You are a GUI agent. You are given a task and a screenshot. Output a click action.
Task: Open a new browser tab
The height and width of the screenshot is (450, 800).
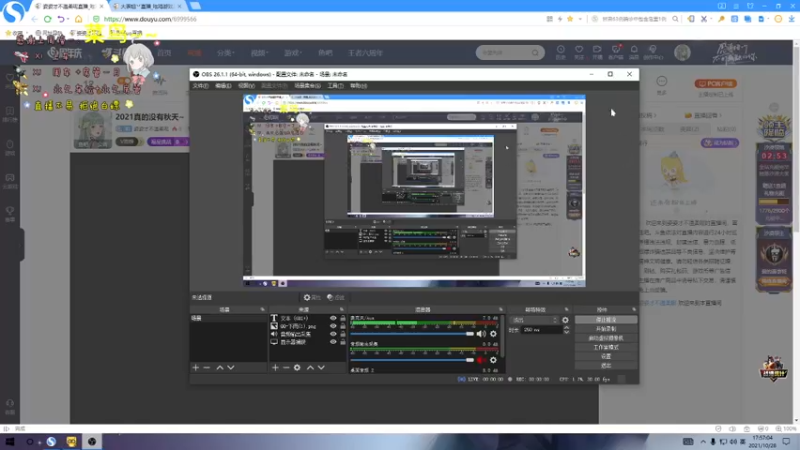195,6
